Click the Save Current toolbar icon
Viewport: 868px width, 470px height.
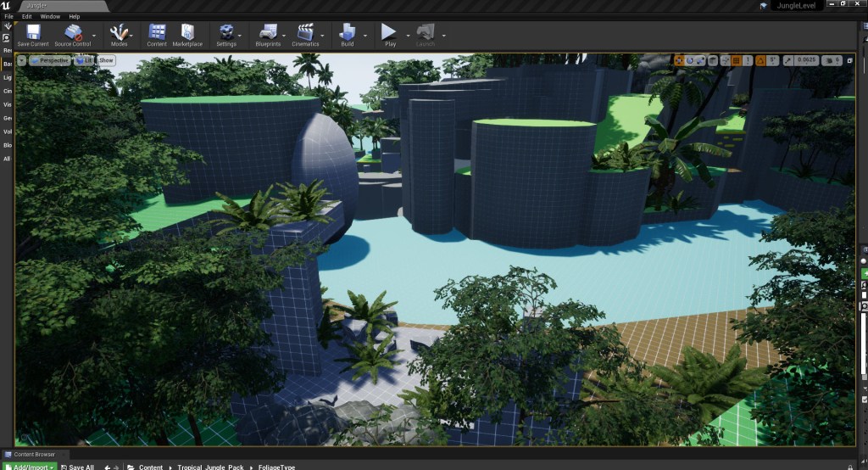click(33, 32)
